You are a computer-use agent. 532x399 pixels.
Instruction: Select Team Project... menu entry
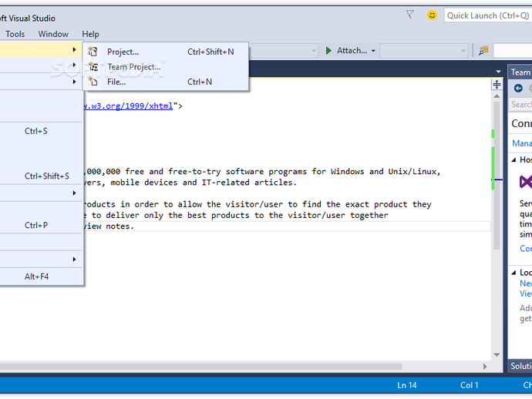pos(166,67)
